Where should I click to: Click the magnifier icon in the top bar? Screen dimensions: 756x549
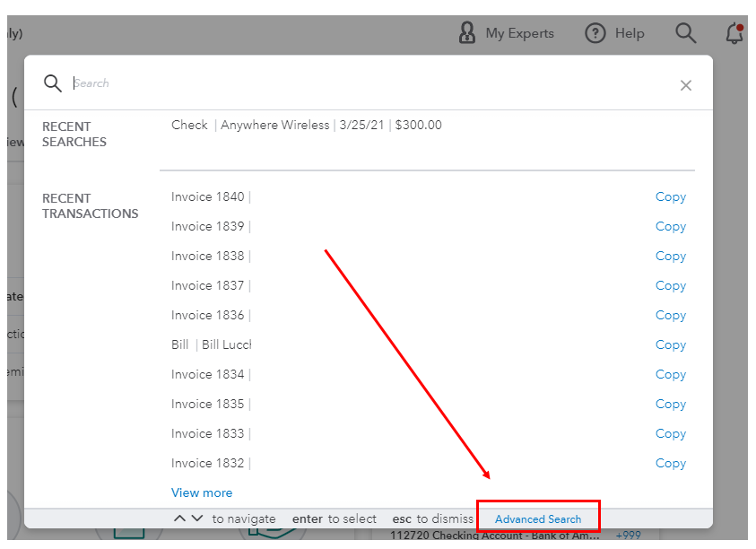(x=685, y=33)
